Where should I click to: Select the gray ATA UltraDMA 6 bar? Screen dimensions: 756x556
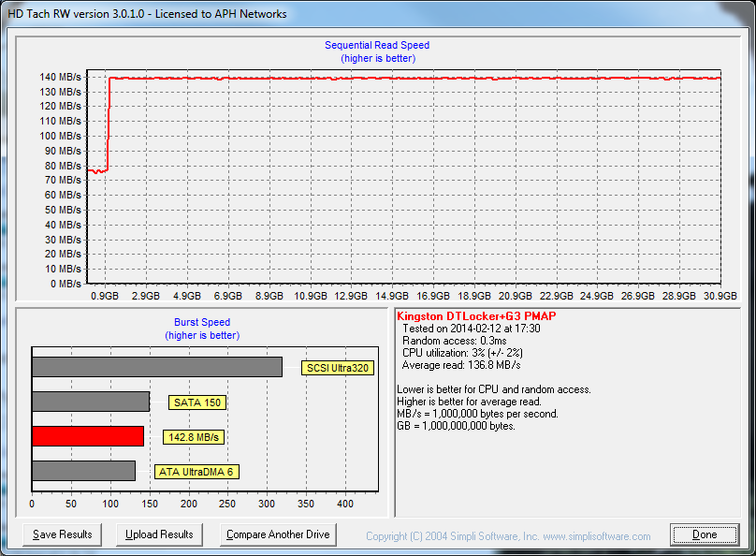[x=83, y=471]
